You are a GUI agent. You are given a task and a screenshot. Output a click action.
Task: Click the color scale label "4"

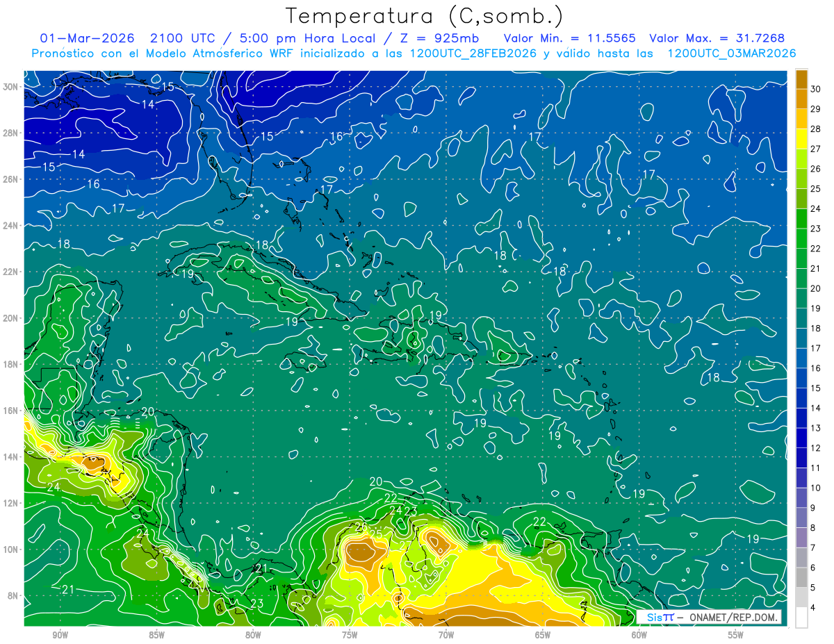coord(813,608)
